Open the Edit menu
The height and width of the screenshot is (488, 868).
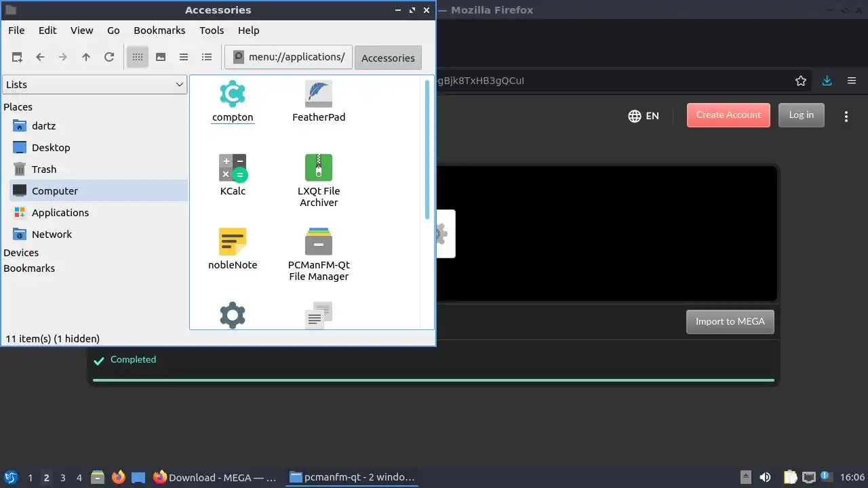[47, 30]
